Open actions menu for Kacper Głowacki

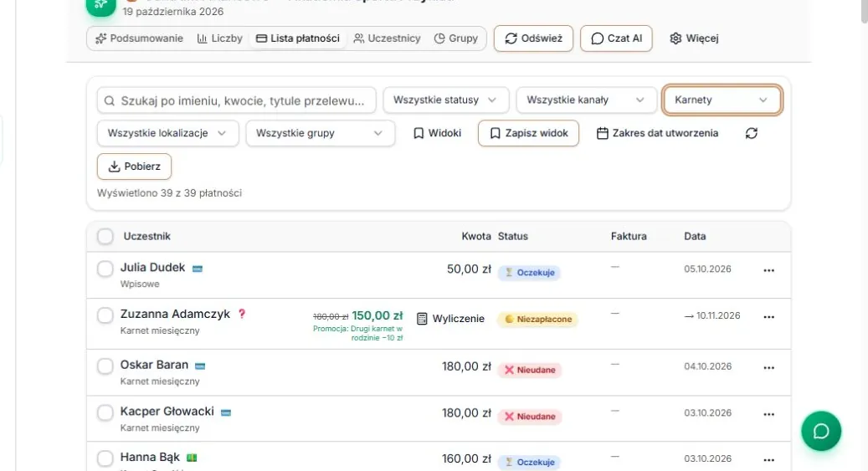pos(769,415)
